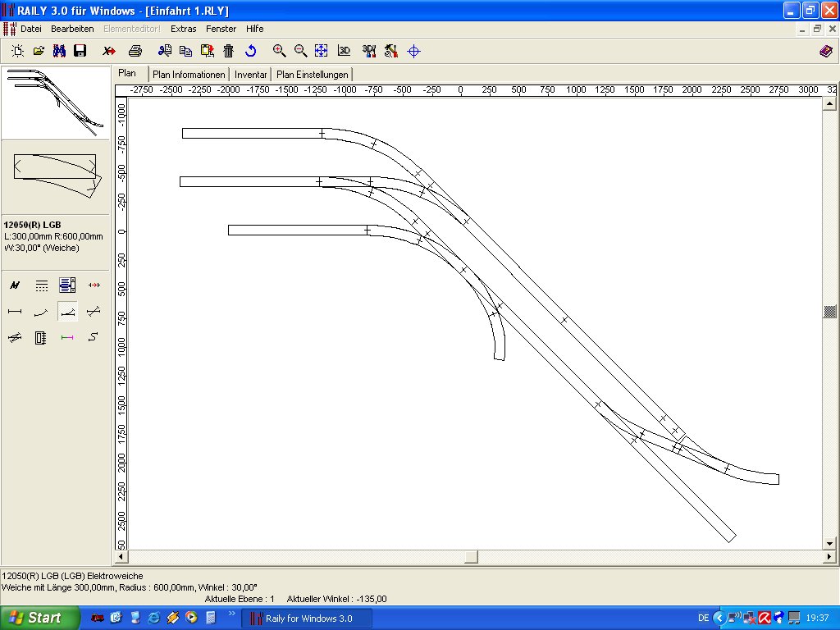Select the straight track element tool
The height and width of the screenshot is (630, 840).
coord(15,311)
